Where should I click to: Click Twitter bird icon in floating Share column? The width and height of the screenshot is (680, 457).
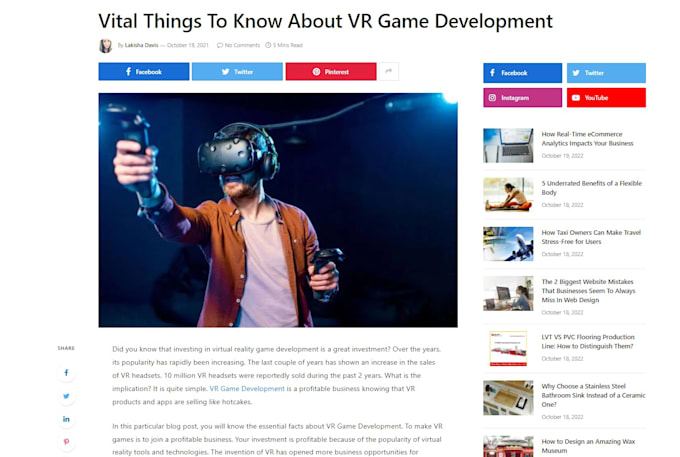click(x=66, y=396)
